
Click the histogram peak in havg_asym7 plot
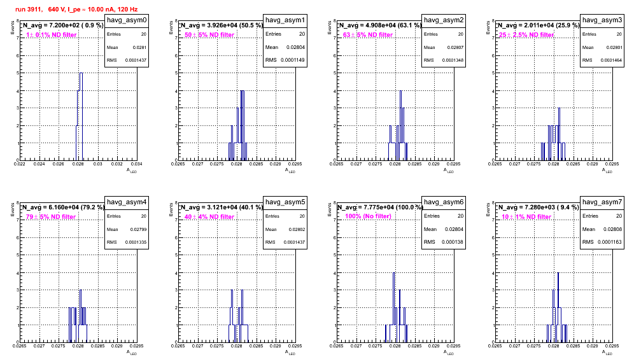[558, 307]
